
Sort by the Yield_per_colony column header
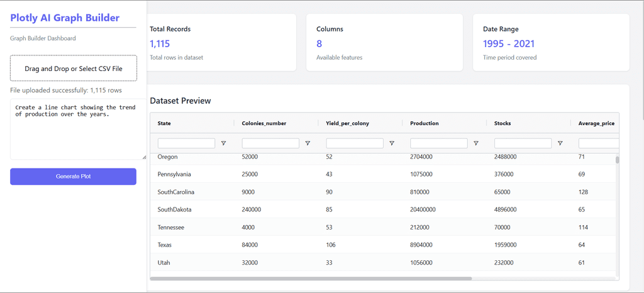point(347,123)
